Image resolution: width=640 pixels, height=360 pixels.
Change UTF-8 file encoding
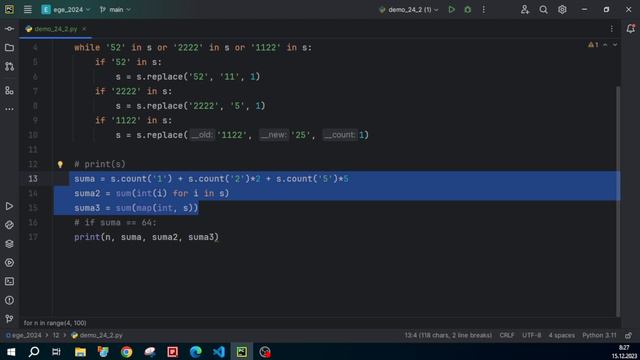tap(531, 335)
